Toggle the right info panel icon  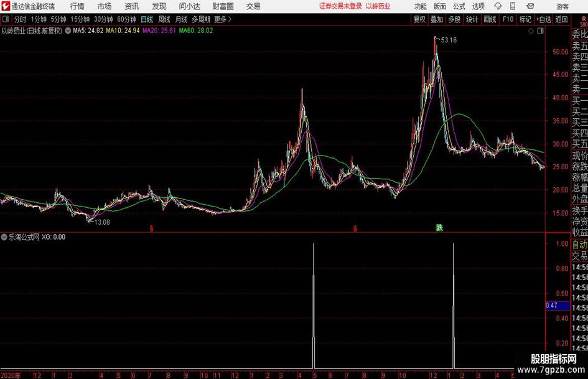pyautogui.click(x=540, y=31)
